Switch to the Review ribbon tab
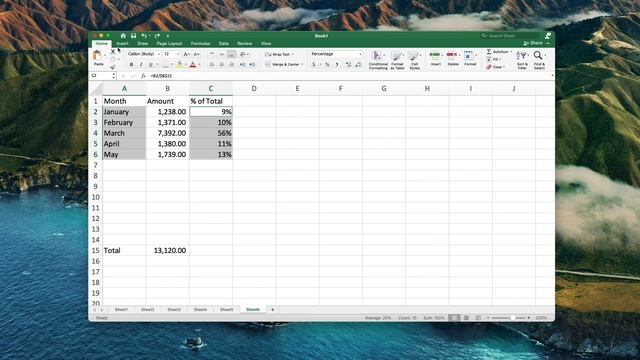Screen dimensions: 640x360 click(x=244, y=43)
